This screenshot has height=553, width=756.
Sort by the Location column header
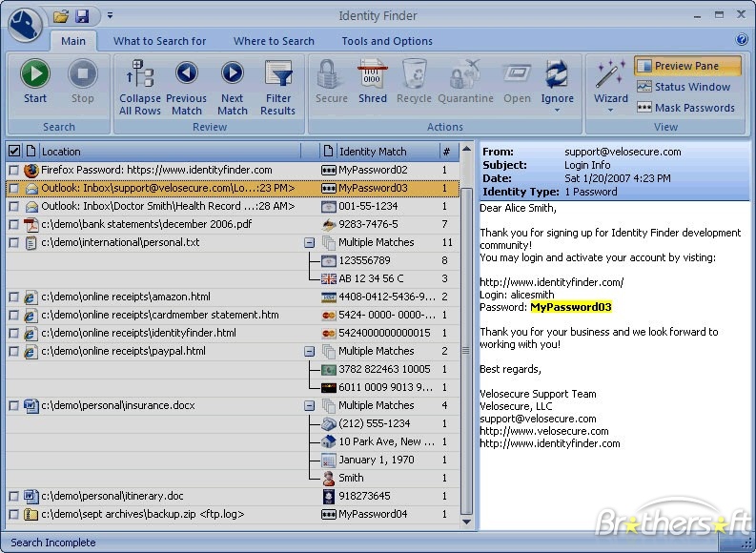[x=171, y=152]
